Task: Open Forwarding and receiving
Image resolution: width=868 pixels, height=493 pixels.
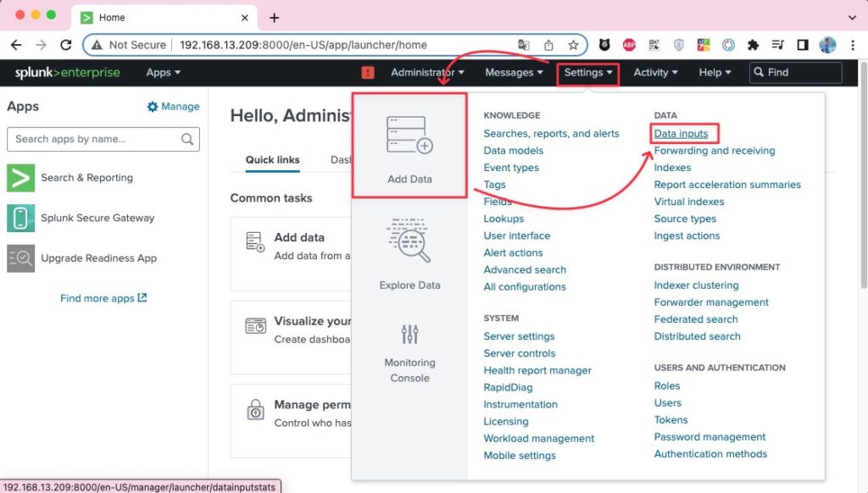Action: click(715, 151)
